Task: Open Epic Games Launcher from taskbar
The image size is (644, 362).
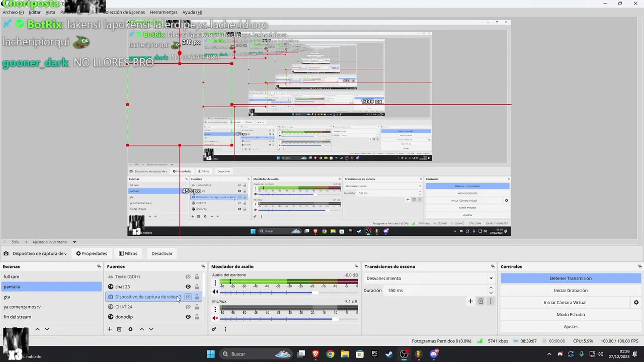Action: (374, 354)
